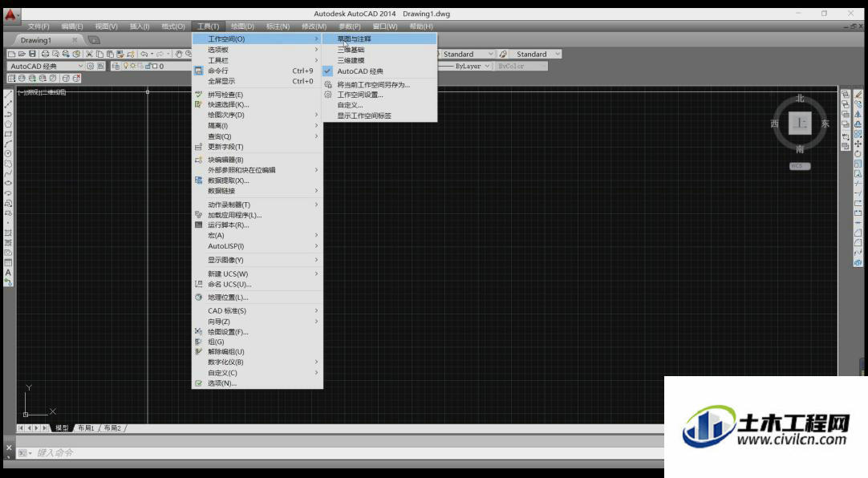Click 快速选择(K)... entry
The image size is (868, 478).
pyautogui.click(x=258, y=104)
